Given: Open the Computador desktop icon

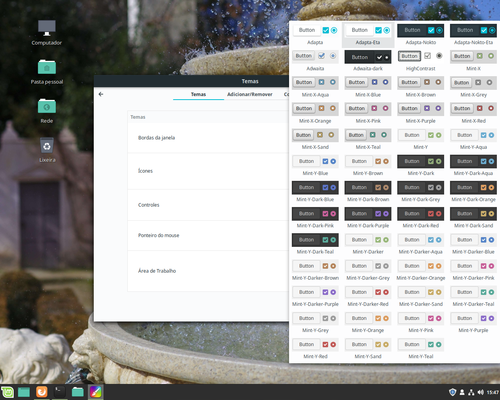Looking at the screenshot, I should pos(47,32).
